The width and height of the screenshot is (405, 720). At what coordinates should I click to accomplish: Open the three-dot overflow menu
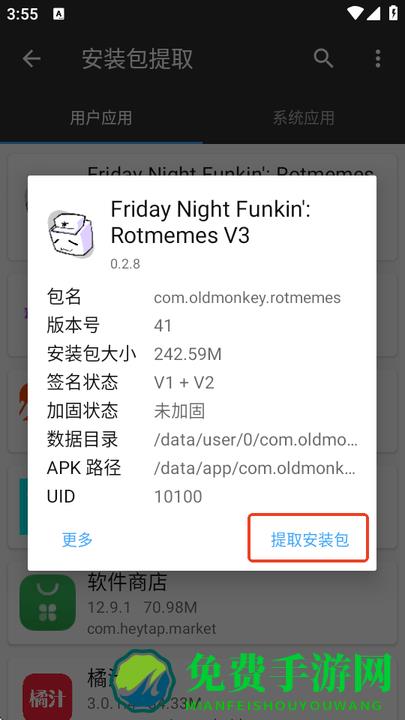[x=377, y=59]
